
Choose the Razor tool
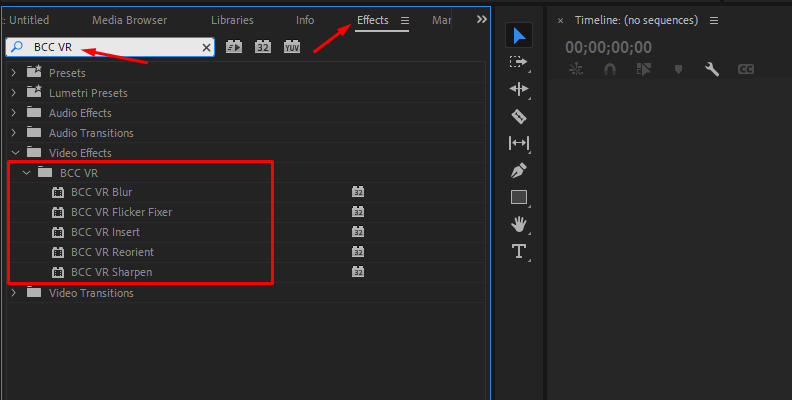(519, 116)
